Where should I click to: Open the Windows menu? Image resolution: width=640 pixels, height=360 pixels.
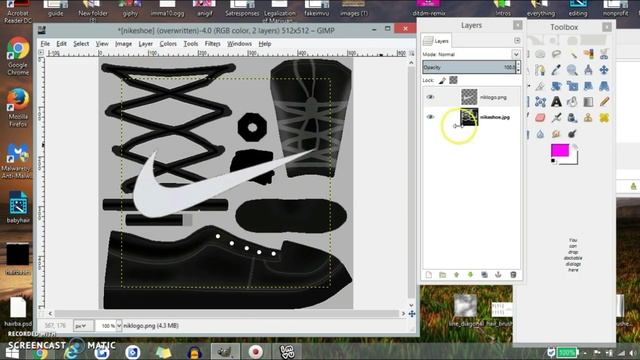(x=239, y=44)
